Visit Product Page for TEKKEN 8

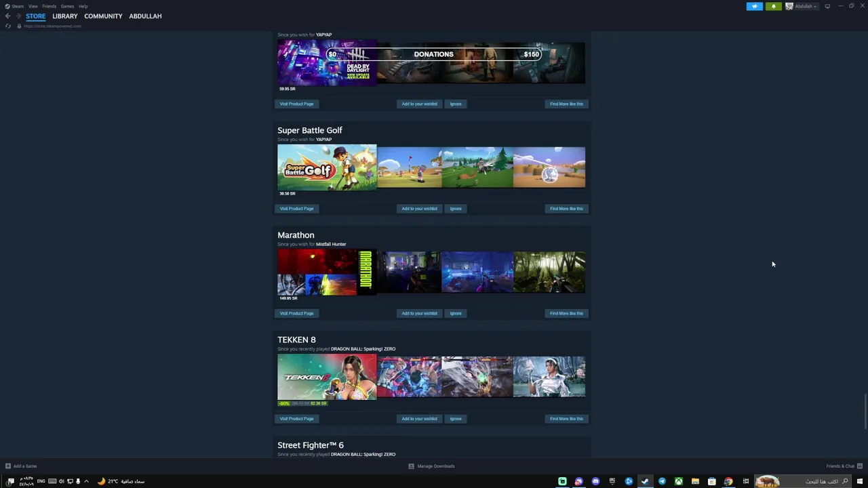296,419
